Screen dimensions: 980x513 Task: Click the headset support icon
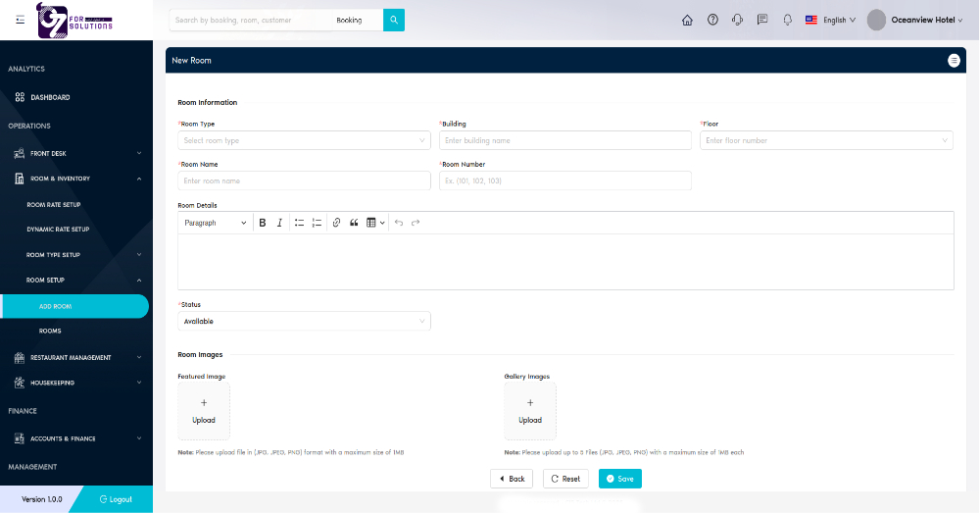pos(738,20)
